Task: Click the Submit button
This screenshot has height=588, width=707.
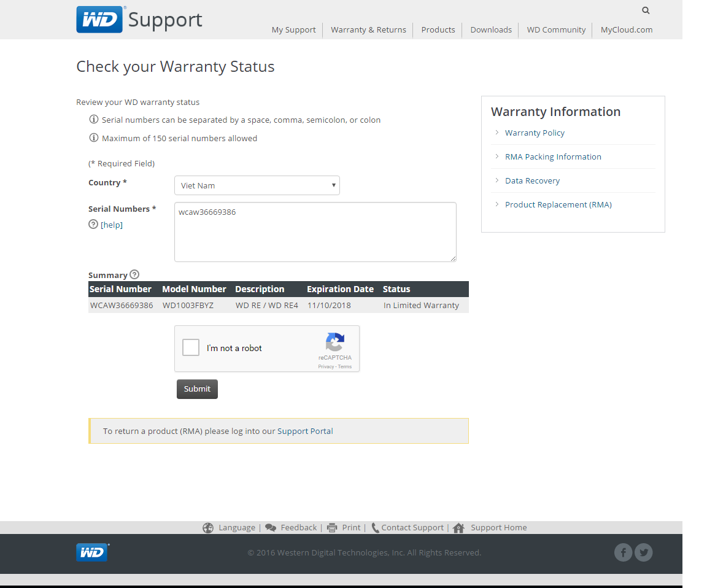Action: (x=197, y=389)
